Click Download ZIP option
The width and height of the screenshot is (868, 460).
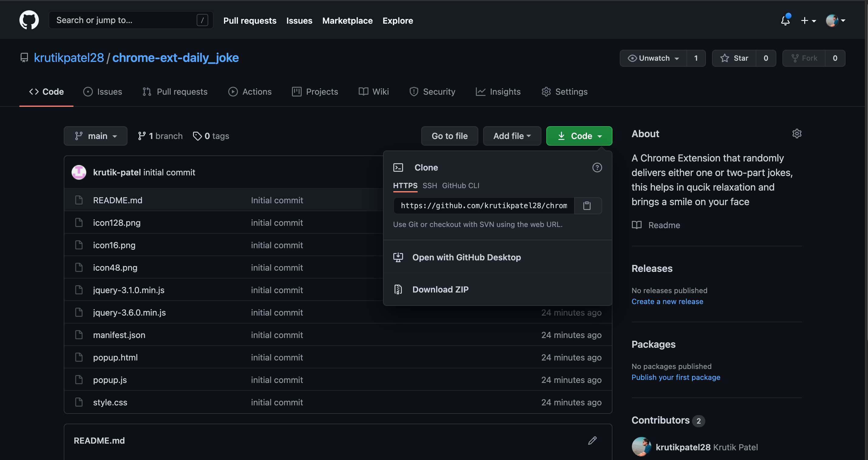[440, 289]
